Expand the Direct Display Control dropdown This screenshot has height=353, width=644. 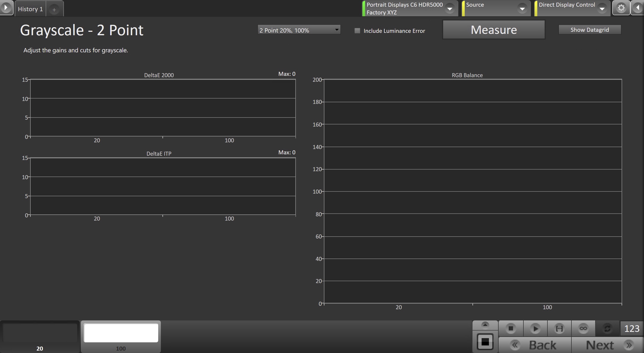point(602,9)
